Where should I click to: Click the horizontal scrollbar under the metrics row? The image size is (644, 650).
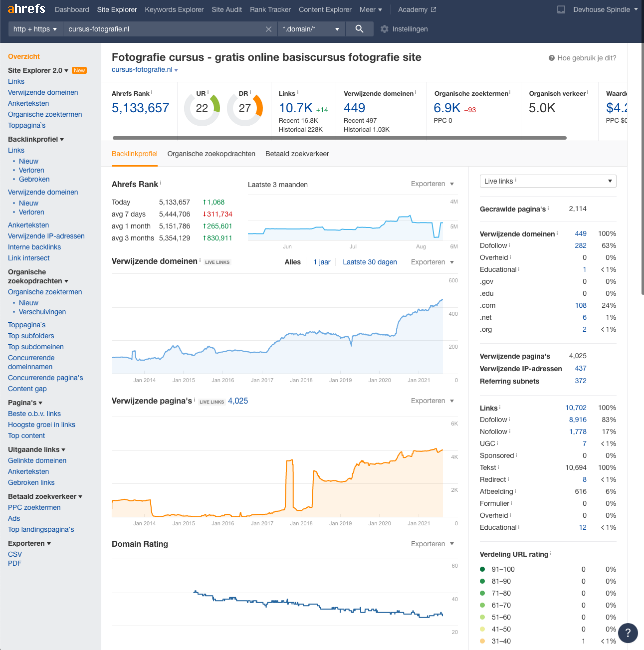click(340, 138)
